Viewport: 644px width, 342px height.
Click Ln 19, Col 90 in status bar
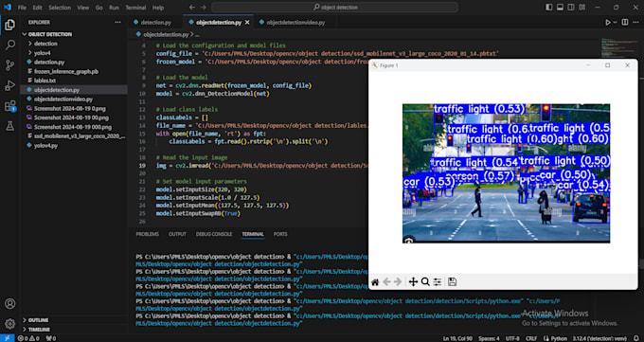click(457, 338)
